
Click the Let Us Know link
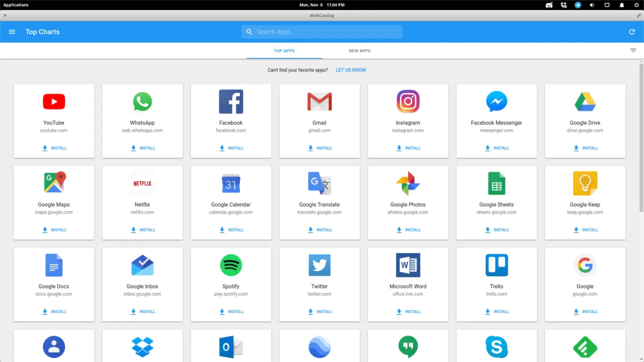[x=351, y=70]
